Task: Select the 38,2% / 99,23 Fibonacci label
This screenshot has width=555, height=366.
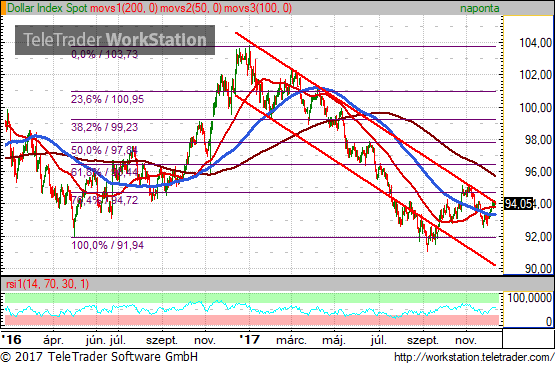Action: [104, 127]
